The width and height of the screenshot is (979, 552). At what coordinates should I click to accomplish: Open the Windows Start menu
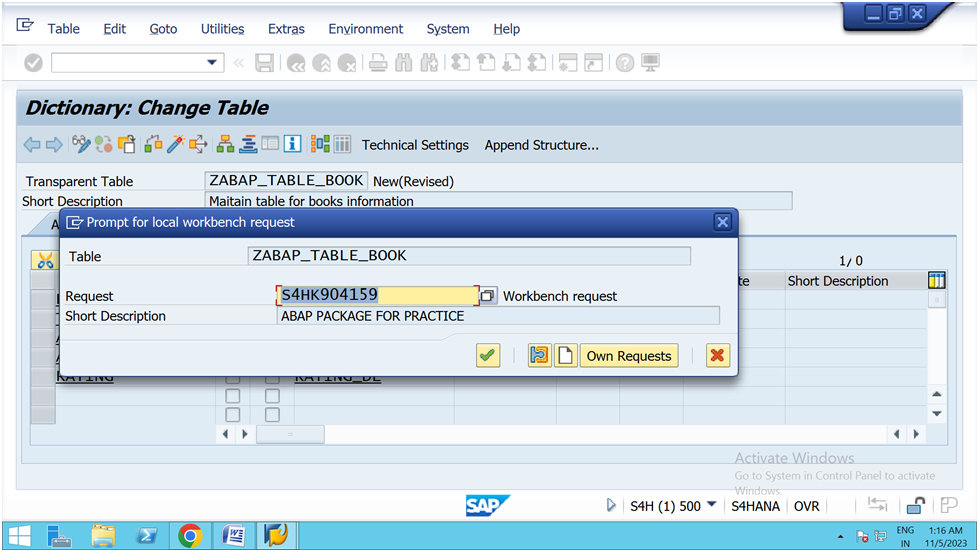click(20, 536)
